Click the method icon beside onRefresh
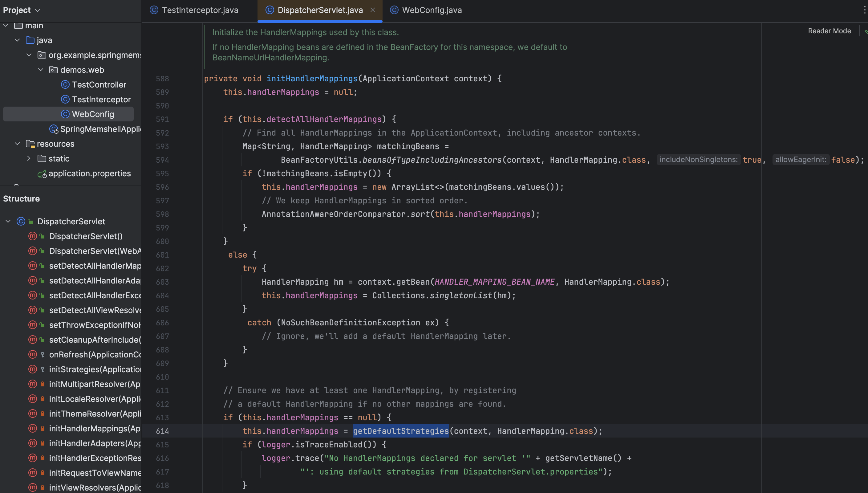Viewport: 868px width, 493px height. point(32,355)
